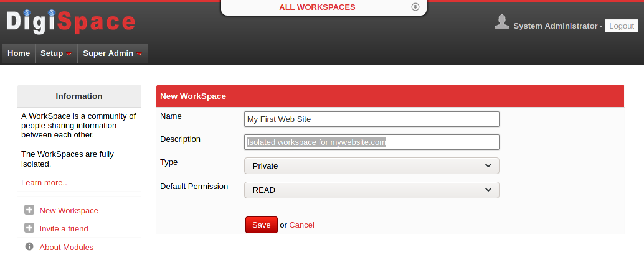Open the Type dropdown set to Private

point(372,165)
